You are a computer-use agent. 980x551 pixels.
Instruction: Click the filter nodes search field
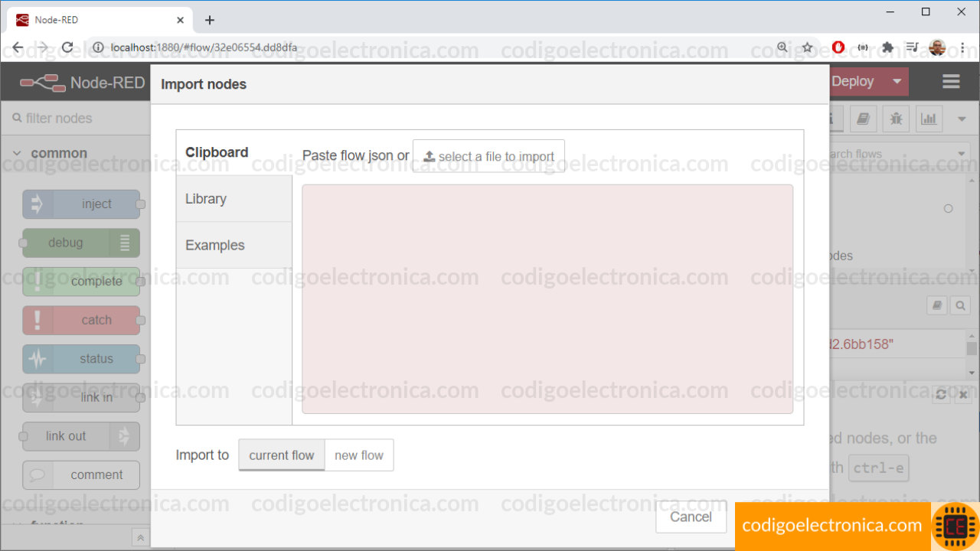(x=76, y=119)
